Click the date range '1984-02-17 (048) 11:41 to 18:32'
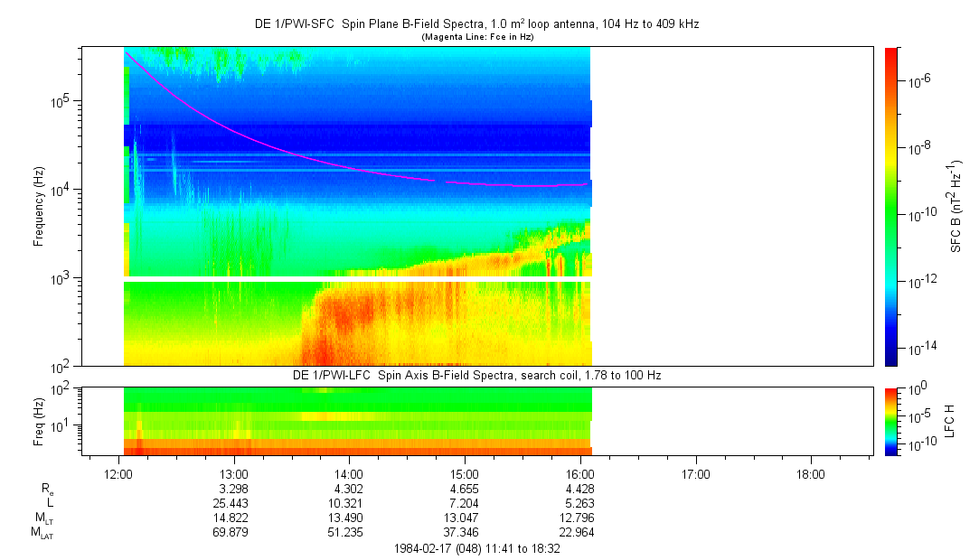Viewport: 979px width, 560px height. (x=477, y=549)
